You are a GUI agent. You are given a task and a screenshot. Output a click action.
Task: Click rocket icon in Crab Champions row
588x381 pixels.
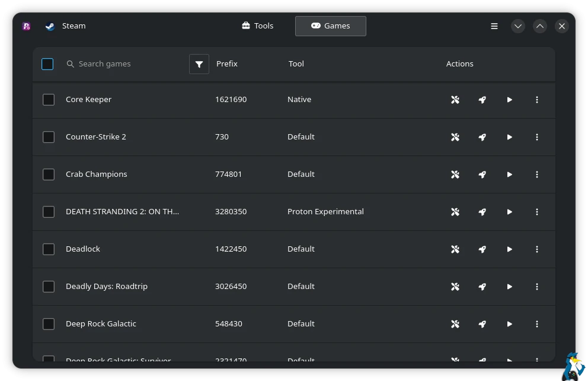coord(482,174)
